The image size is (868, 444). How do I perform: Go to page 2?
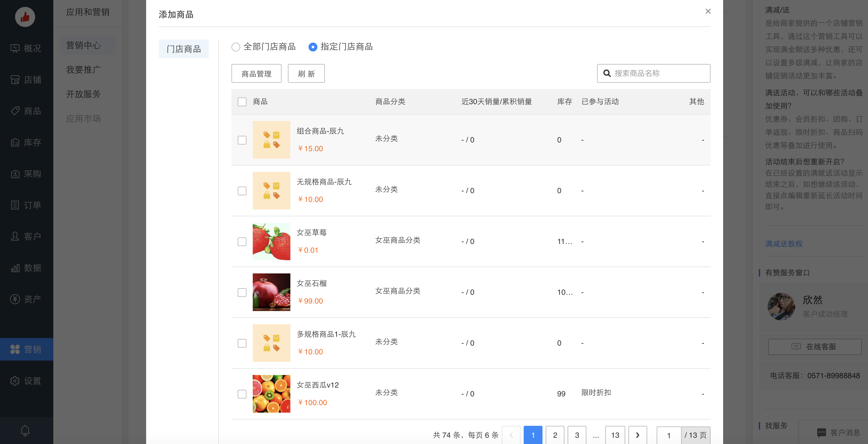coord(555,435)
